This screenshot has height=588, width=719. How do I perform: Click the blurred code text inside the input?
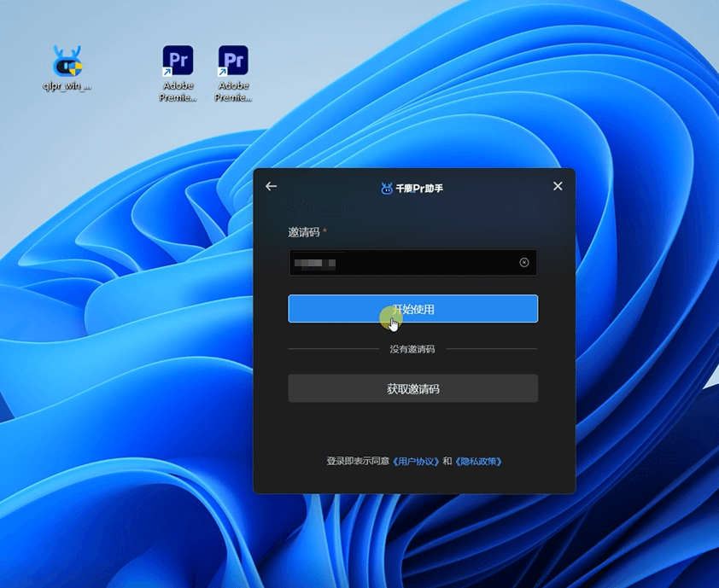tap(314, 263)
